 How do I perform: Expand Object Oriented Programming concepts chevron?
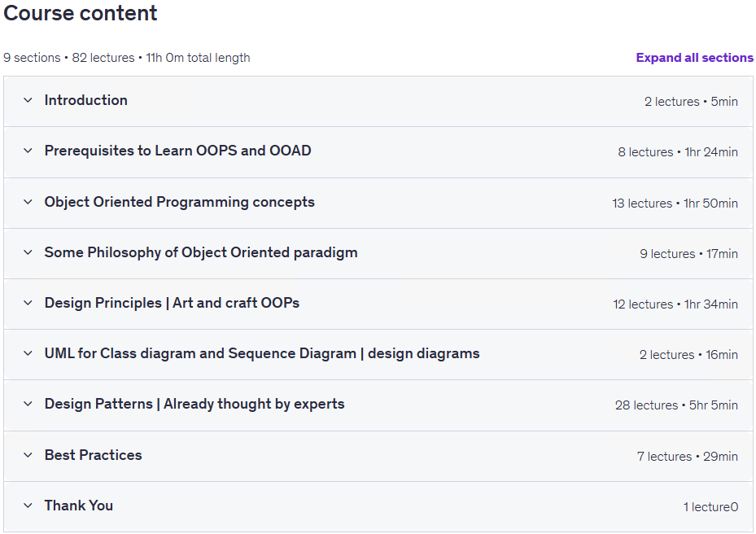pyautogui.click(x=28, y=202)
